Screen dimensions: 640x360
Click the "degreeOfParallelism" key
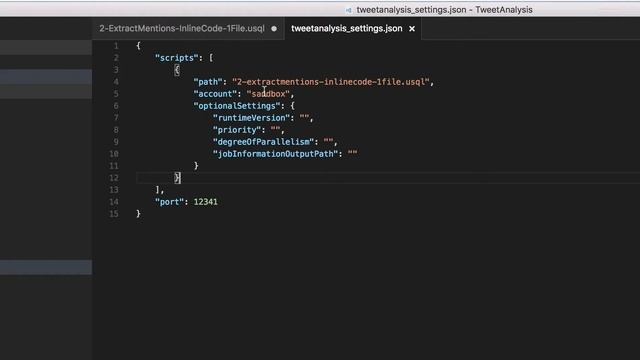pyautogui.click(x=263, y=142)
